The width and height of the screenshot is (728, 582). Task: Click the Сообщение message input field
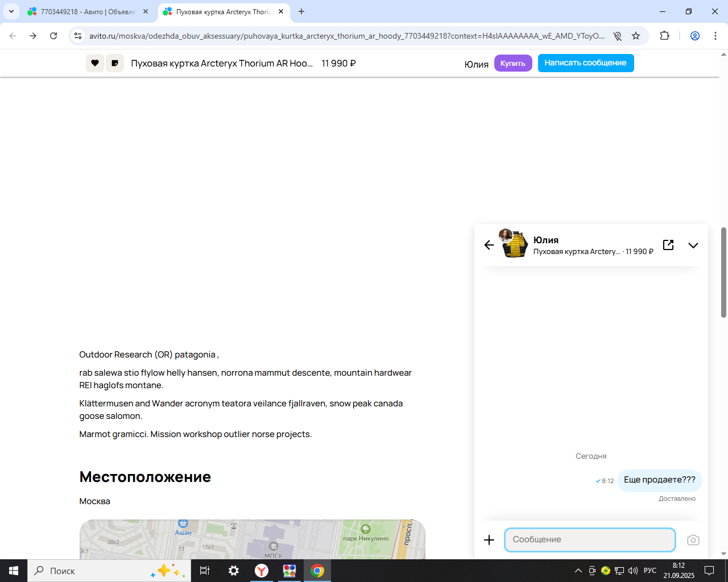tap(590, 540)
